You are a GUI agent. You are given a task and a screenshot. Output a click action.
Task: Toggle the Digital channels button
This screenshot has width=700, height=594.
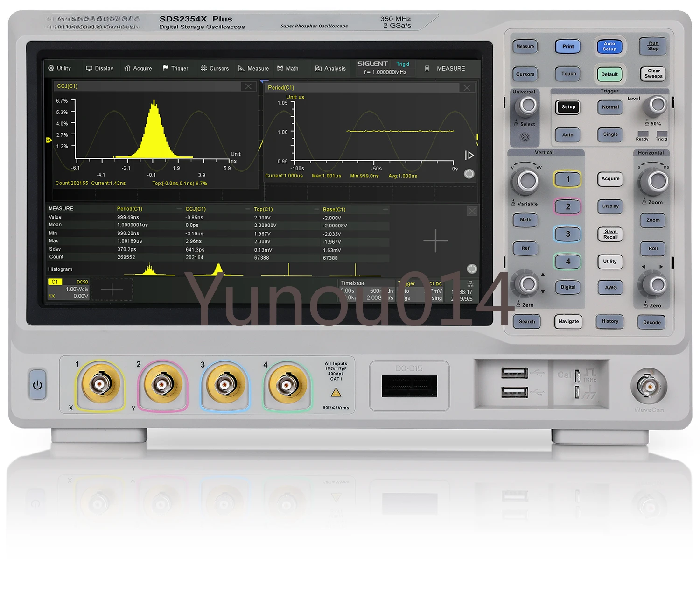point(568,287)
